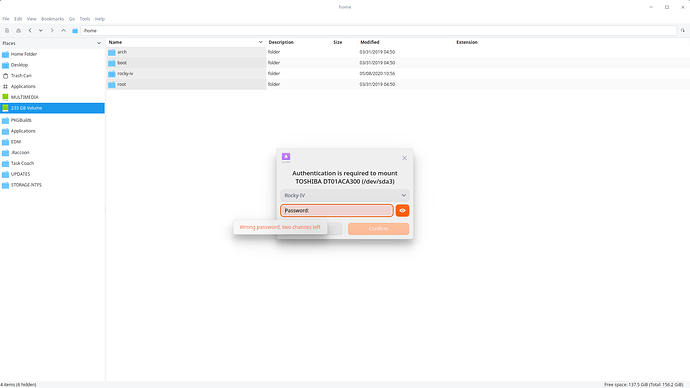Open the JRaccoon bookmark

20,153
